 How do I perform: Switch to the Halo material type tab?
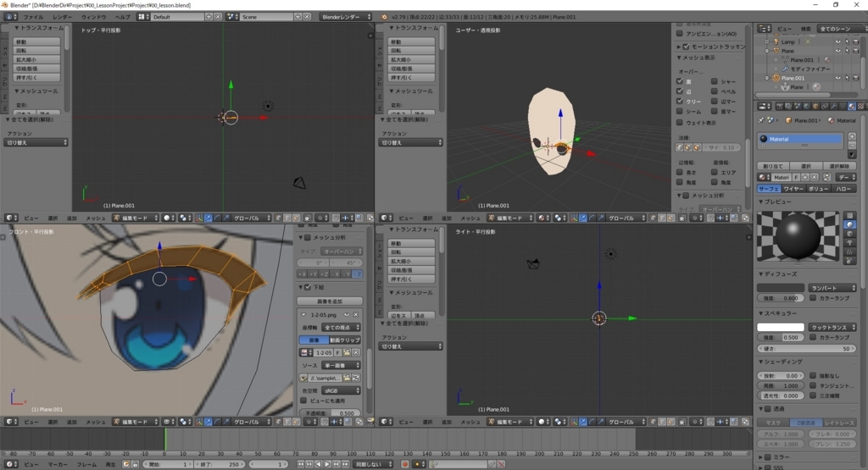point(843,189)
